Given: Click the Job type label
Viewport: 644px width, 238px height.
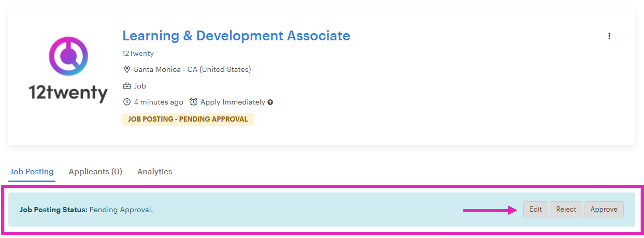Looking at the screenshot, I should coord(140,86).
